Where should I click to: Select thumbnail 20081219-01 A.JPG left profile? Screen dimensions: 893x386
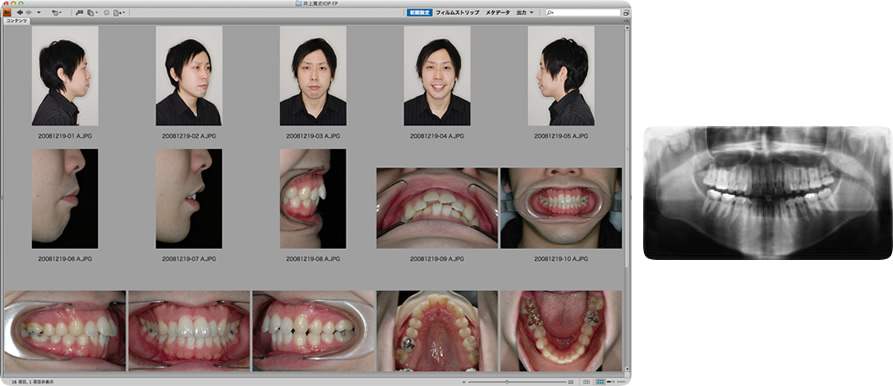click(x=65, y=76)
